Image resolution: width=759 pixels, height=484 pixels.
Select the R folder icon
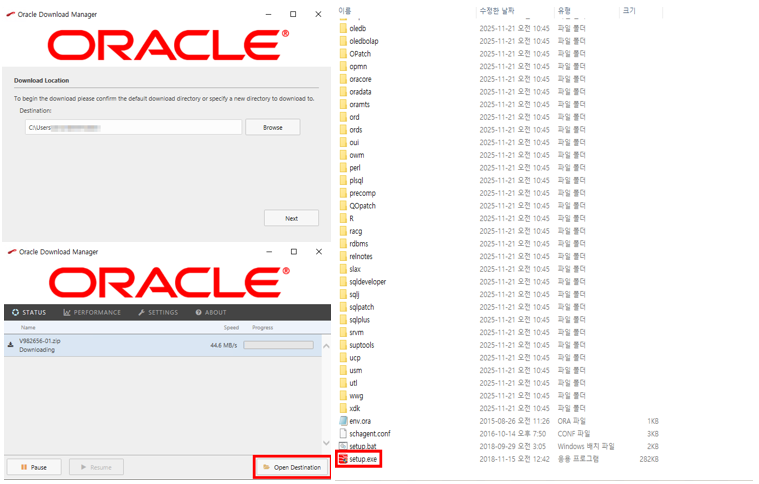pyautogui.click(x=343, y=218)
